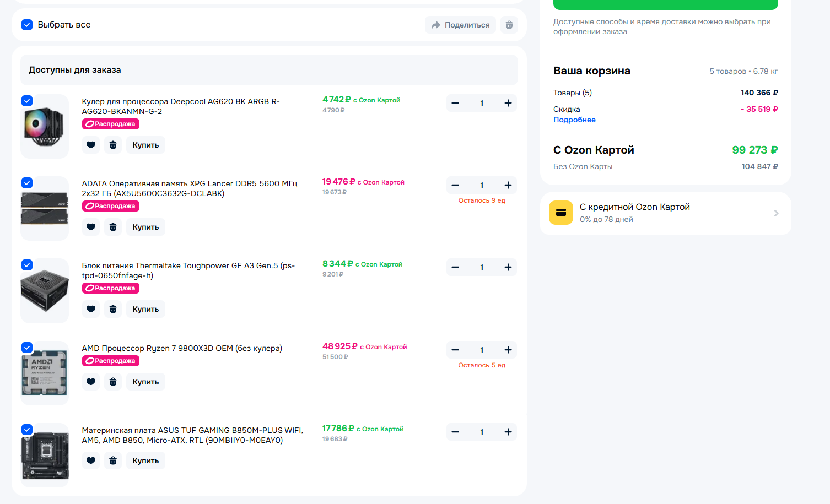Click the yellow credit card icon

pos(561,213)
